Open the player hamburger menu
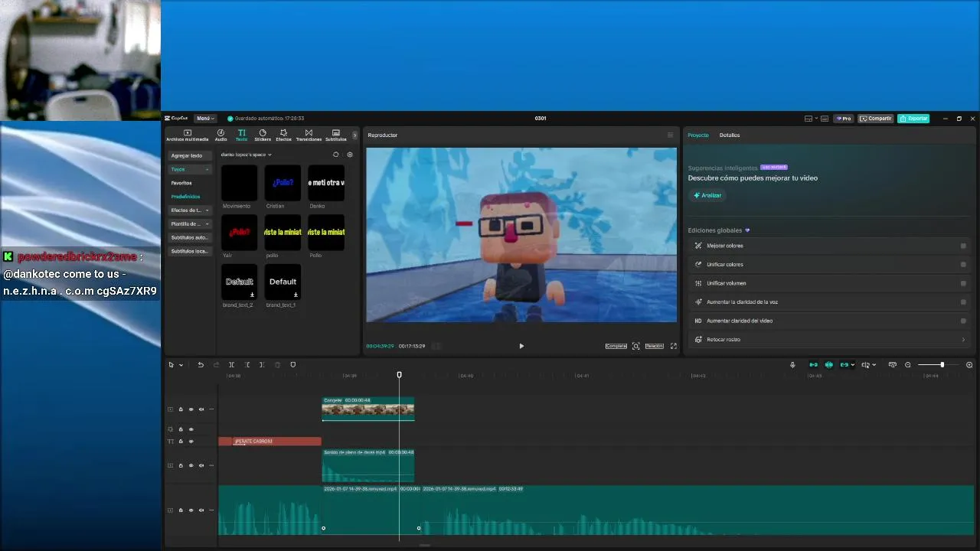The height and width of the screenshot is (551, 980). (x=670, y=135)
